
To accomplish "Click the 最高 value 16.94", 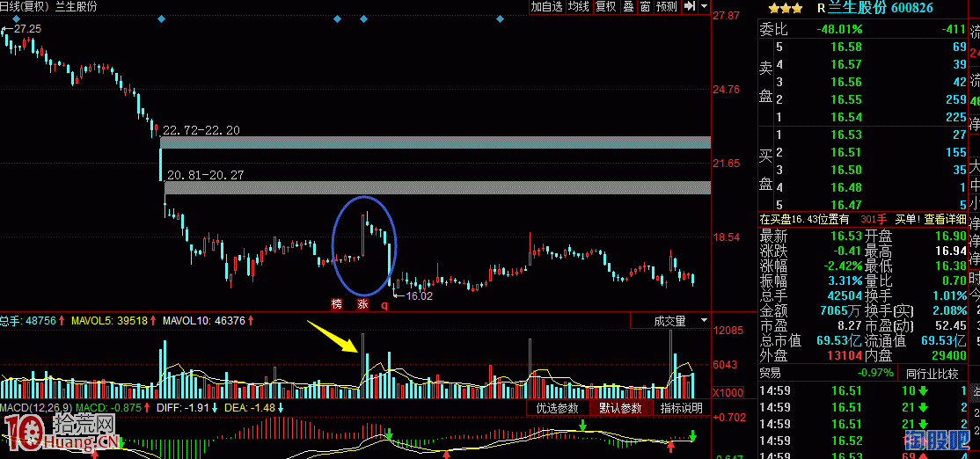I will click(x=951, y=251).
